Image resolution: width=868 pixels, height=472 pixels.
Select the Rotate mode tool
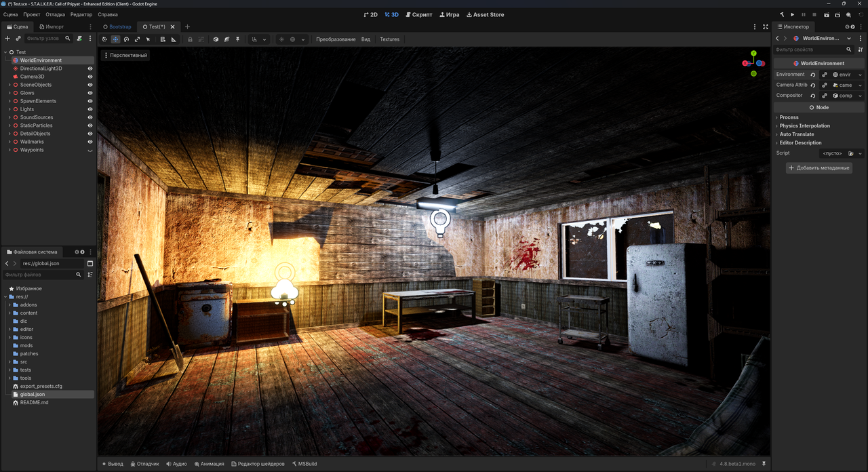(127, 39)
